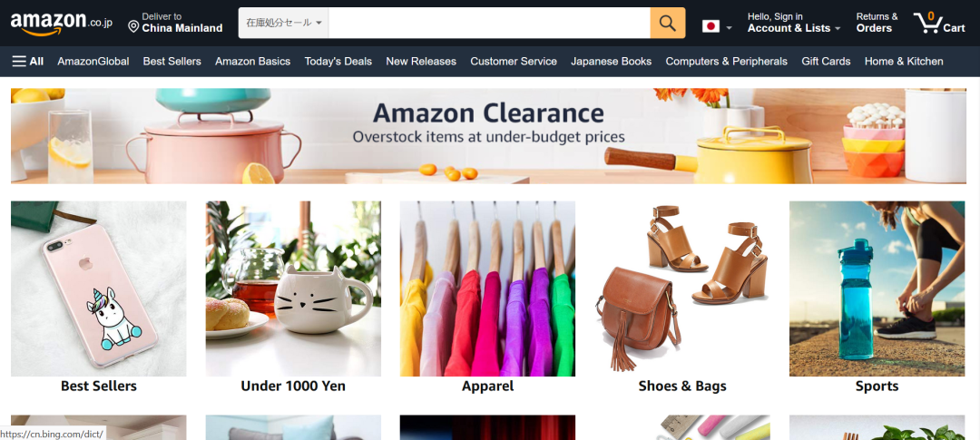Open the Under 1000 Yen cat mug thumbnail
The height and width of the screenshot is (440, 980).
point(293,288)
